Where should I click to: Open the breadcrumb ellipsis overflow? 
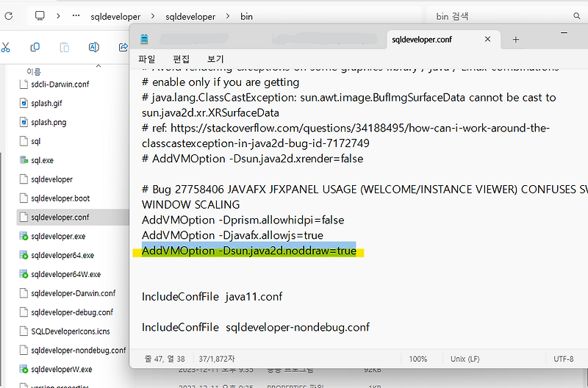coord(76,15)
